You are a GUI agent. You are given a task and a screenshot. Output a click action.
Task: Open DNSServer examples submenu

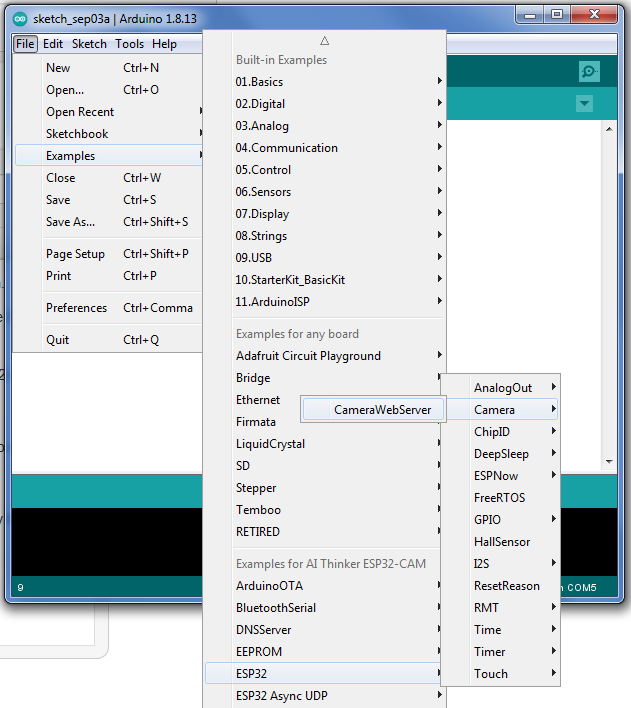(x=323, y=630)
